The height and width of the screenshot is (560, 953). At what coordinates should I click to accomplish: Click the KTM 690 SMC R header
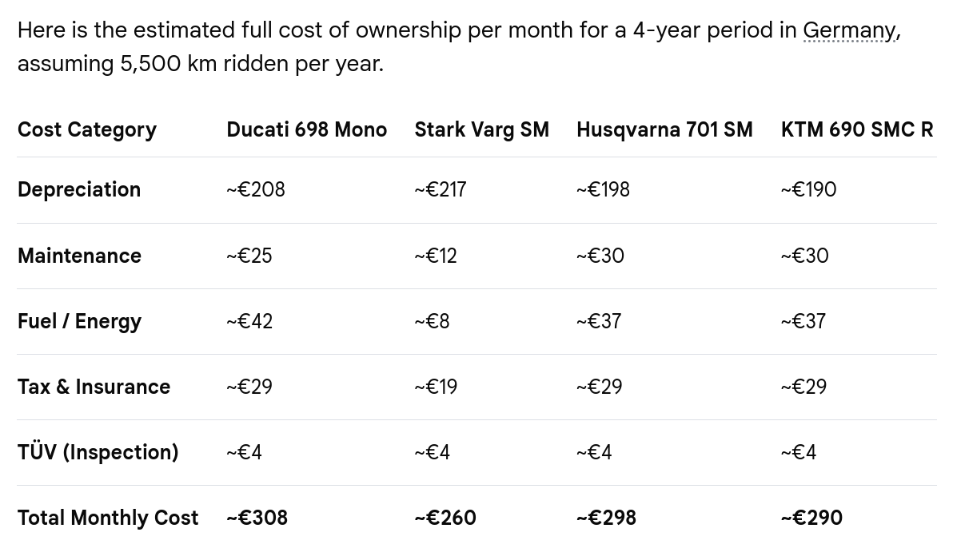pyautogui.click(x=857, y=129)
